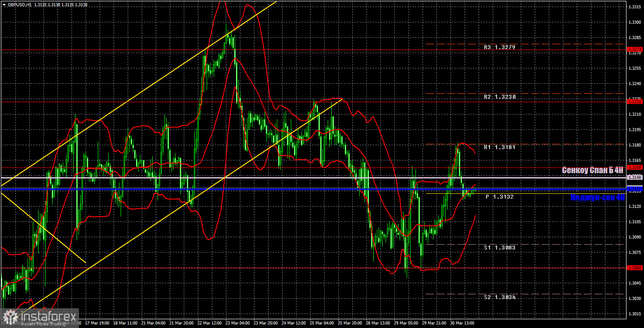This screenshot has width=644, height=328.
Task: Click the 17 Mar 19:00 time label
Action: click(97, 323)
